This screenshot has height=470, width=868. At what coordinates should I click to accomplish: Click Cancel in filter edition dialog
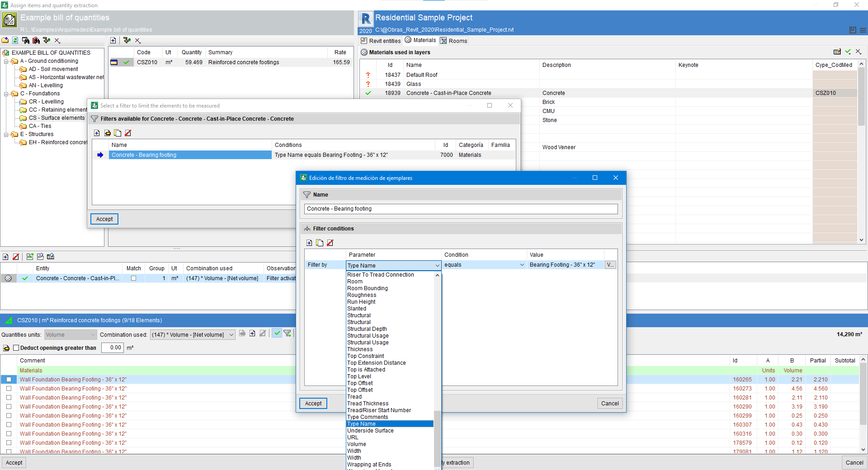610,404
